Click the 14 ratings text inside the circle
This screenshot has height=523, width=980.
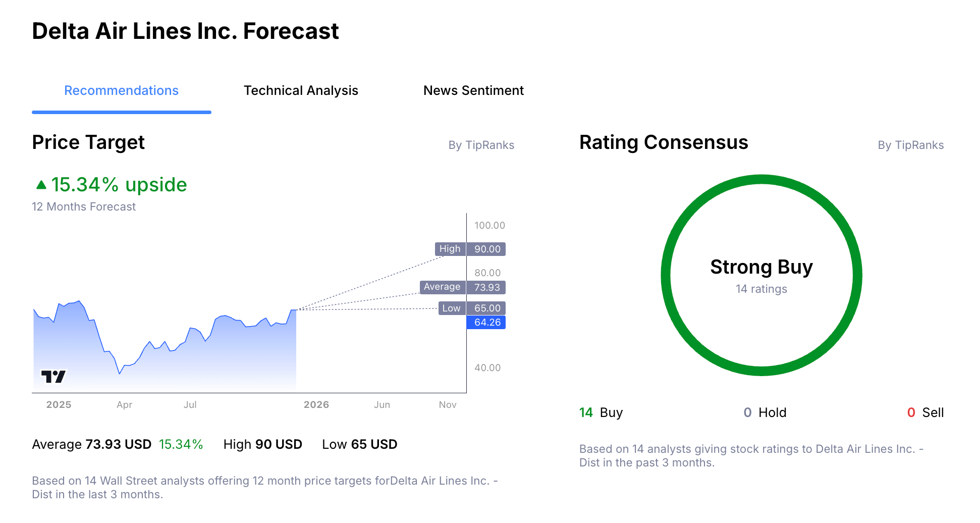click(761, 289)
